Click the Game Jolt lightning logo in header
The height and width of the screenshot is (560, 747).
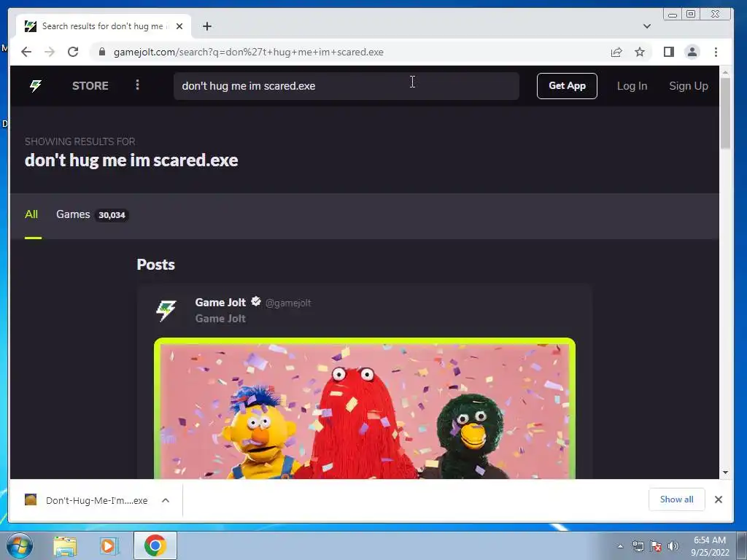[x=36, y=86]
